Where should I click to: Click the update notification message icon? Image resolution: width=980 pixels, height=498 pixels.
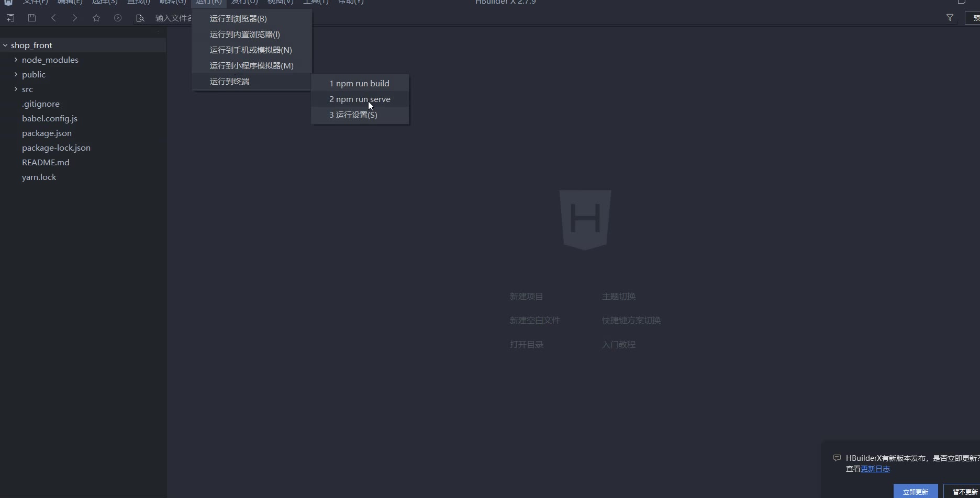point(837,458)
